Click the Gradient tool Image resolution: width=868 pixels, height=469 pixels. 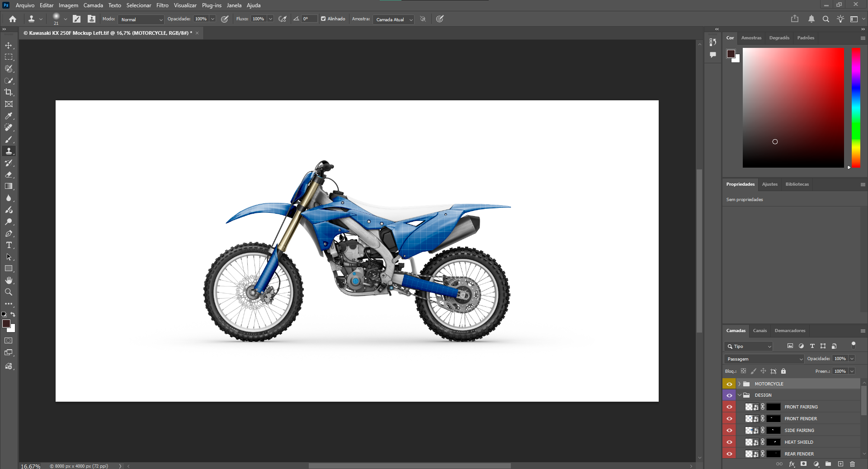[9, 186]
